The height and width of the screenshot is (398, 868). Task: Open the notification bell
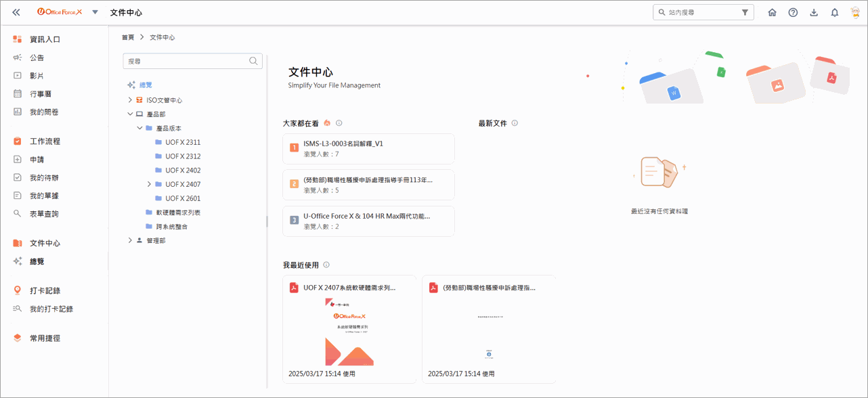pos(835,12)
